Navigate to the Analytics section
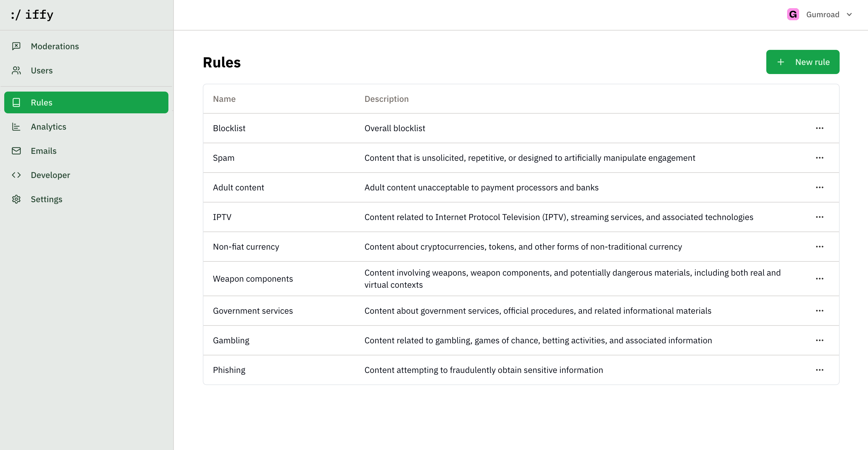Screen dimensions: 868x450 click(48, 127)
